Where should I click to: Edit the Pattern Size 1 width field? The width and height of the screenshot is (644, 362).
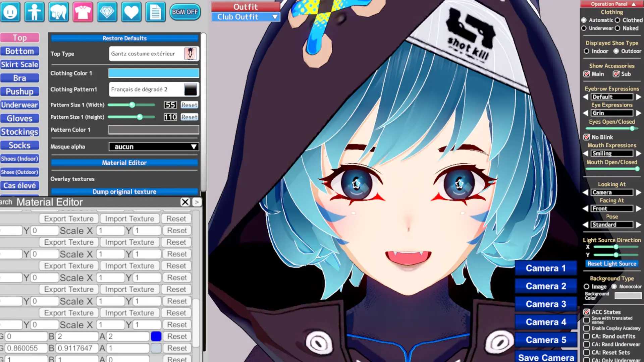170,105
